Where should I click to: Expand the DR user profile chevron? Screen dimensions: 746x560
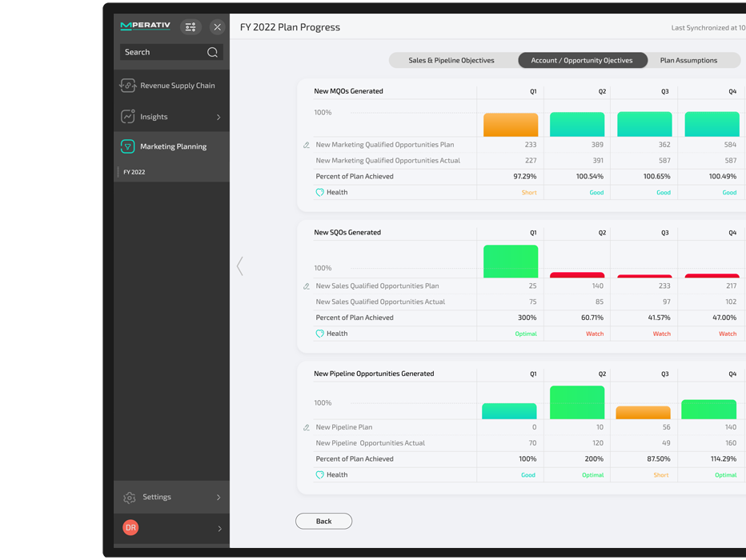coord(219,529)
